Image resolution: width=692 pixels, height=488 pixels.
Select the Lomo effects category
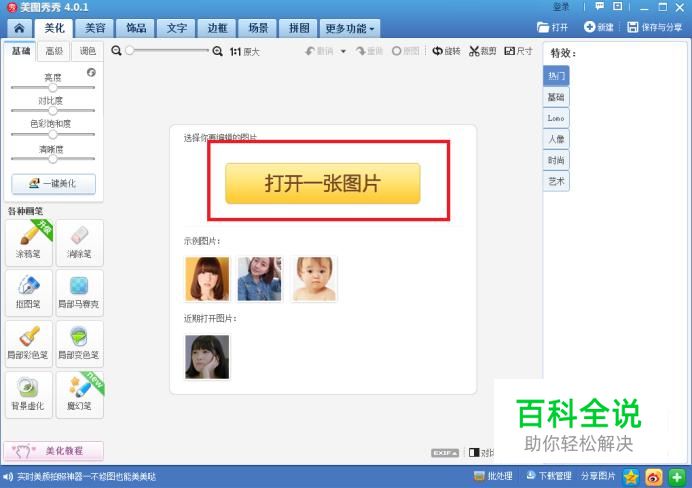point(556,118)
